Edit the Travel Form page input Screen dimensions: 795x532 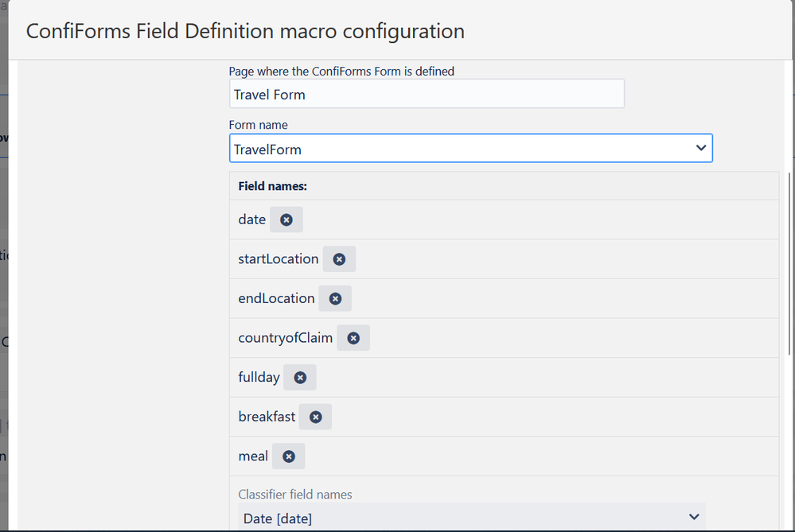coord(427,94)
